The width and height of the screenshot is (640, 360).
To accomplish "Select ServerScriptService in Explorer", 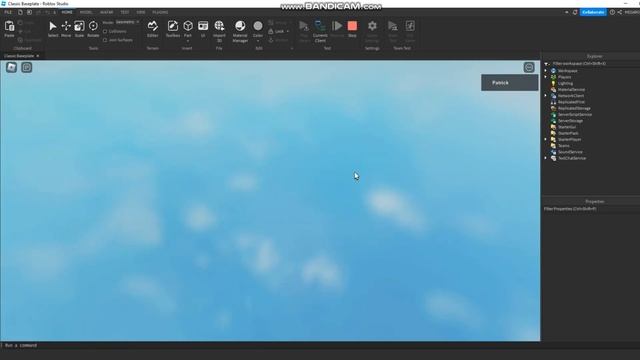I will [x=575, y=114].
